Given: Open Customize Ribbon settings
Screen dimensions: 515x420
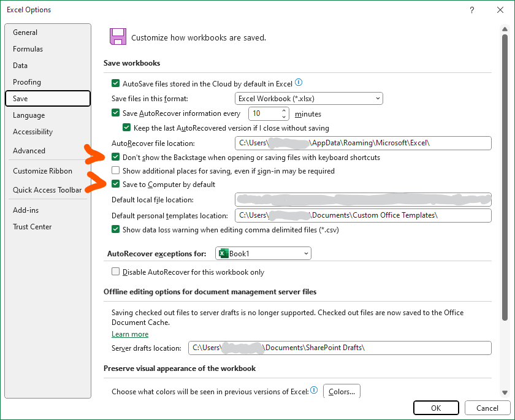Looking at the screenshot, I should (x=48, y=171).
